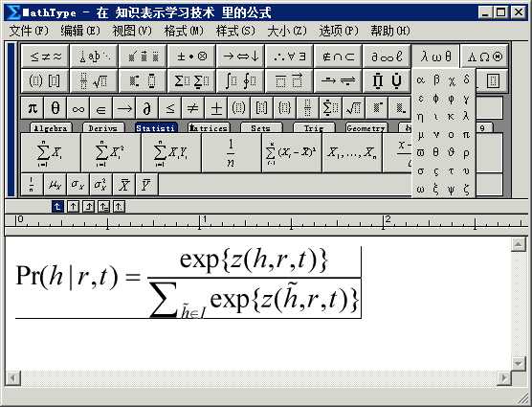Select the eta letter in Greek palette
Viewport: 532px width, 407px height.
tap(420, 117)
